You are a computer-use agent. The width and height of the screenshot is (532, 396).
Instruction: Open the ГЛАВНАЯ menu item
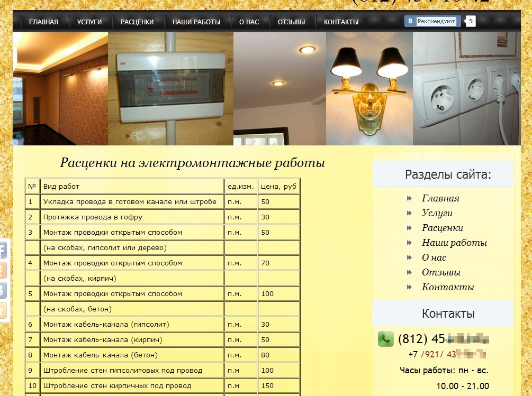pos(44,22)
